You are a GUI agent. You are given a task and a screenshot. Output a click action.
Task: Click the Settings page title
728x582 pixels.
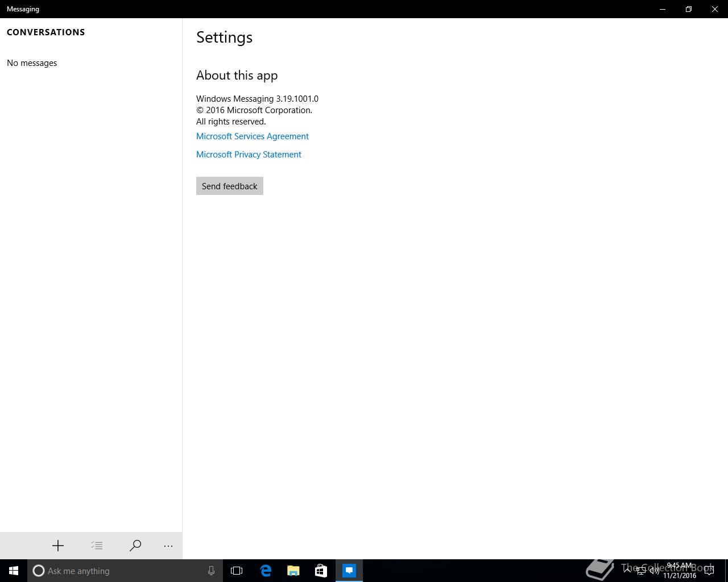[224, 38]
